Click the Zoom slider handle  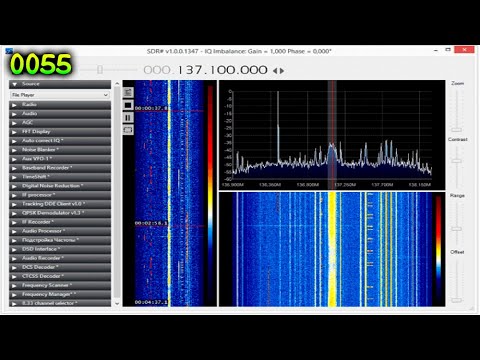[456, 129]
